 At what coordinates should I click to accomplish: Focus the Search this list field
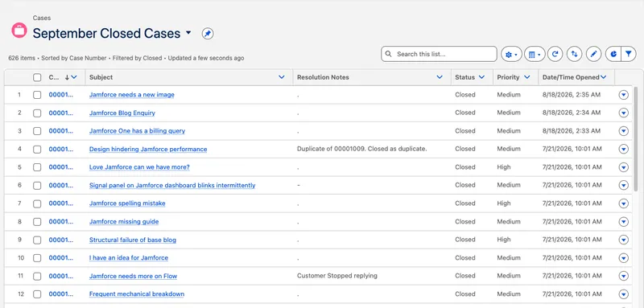439,54
